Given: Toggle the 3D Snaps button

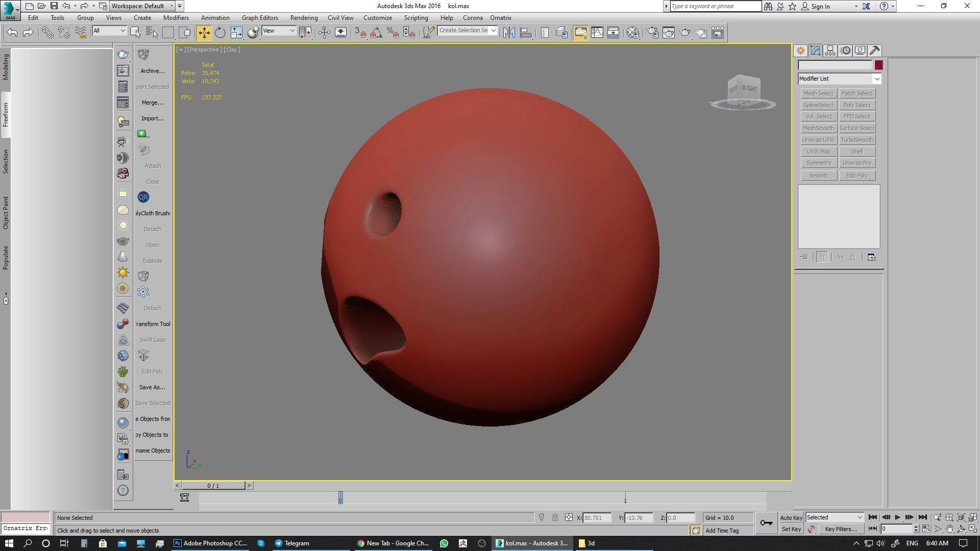Looking at the screenshot, I should (x=360, y=33).
